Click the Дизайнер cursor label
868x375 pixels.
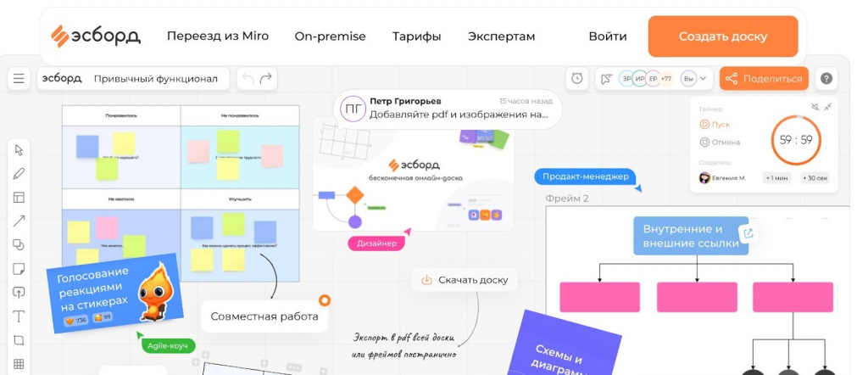(x=376, y=243)
